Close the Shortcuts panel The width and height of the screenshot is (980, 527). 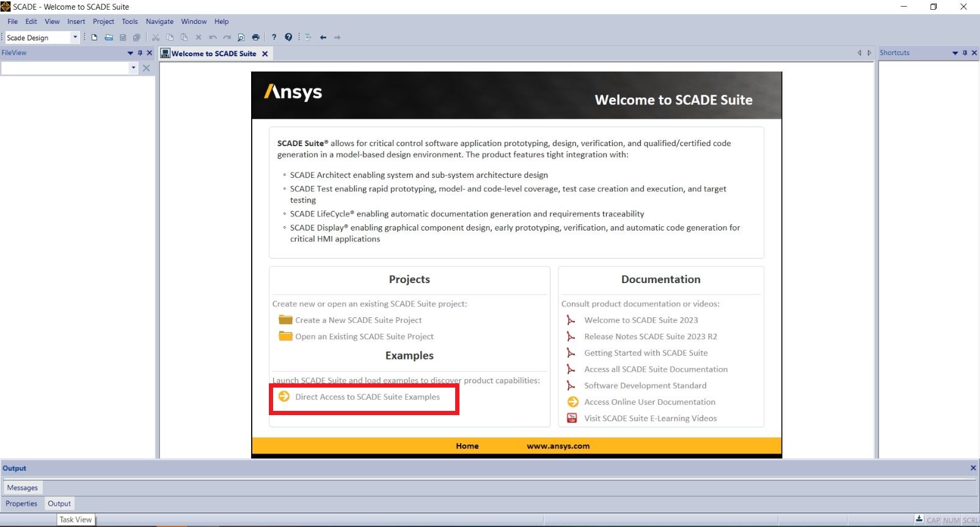[974, 53]
